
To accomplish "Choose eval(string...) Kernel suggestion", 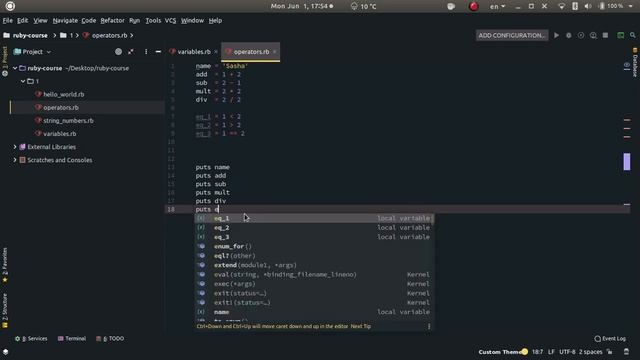I will pyautogui.click(x=313, y=275).
